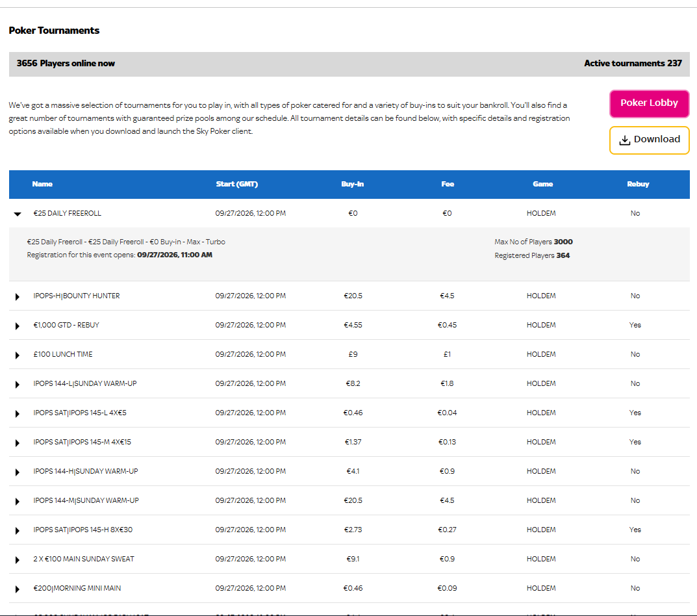Expand IPOPS SAT|IPOPS 145-L 4X€5 row
Image resolution: width=697 pixels, height=616 pixels.
coord(18,414)
